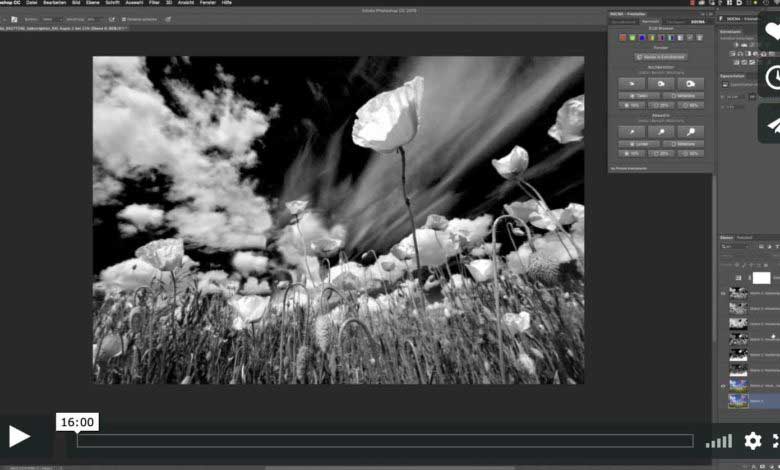Image resolution: width=780 pixels, height=470 pixels.
Task: Click the yellow swatch in DOCMA panel
Action: (651, 38)
